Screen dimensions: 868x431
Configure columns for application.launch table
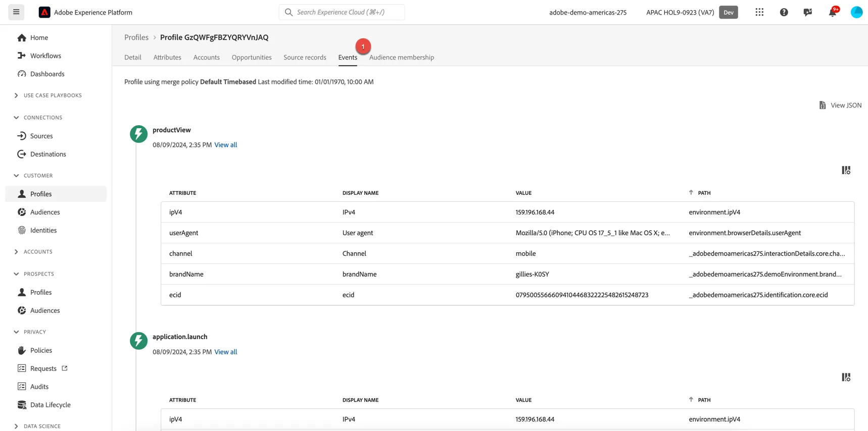pyautogui.click(x=846, y=377)
